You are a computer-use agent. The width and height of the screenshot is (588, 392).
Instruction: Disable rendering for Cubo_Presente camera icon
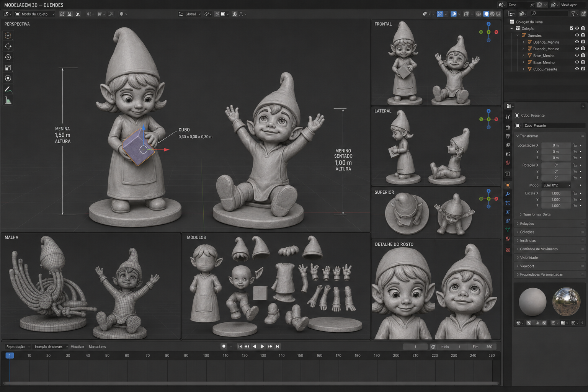coord(583,69)
